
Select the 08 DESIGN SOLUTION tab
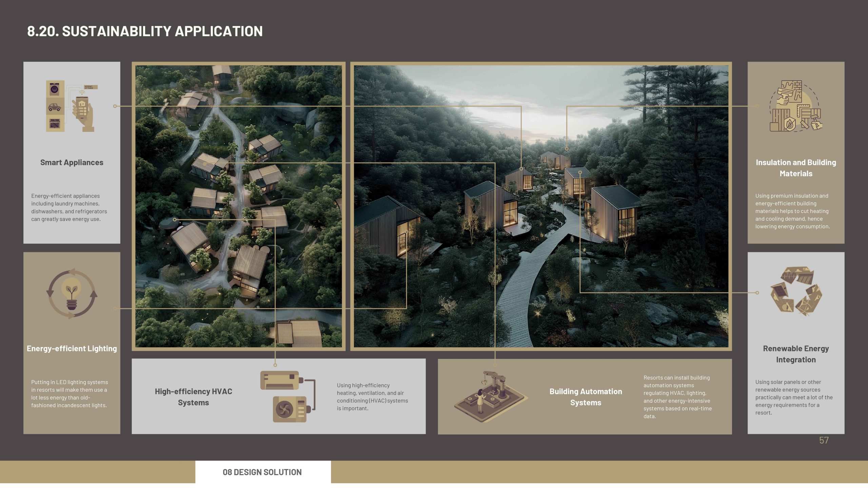tap(262, 472)
